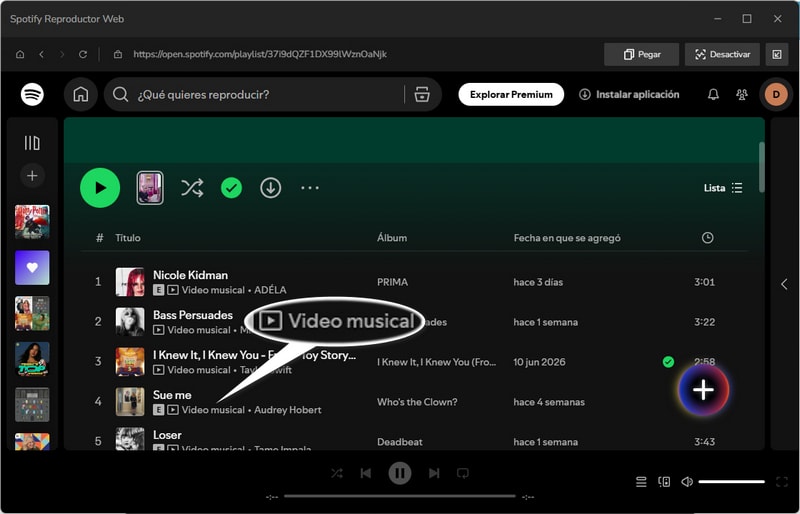This screenshot has width=800, height=514.
Task: Open artist ADÉLA link
Action: coord(270,290)
